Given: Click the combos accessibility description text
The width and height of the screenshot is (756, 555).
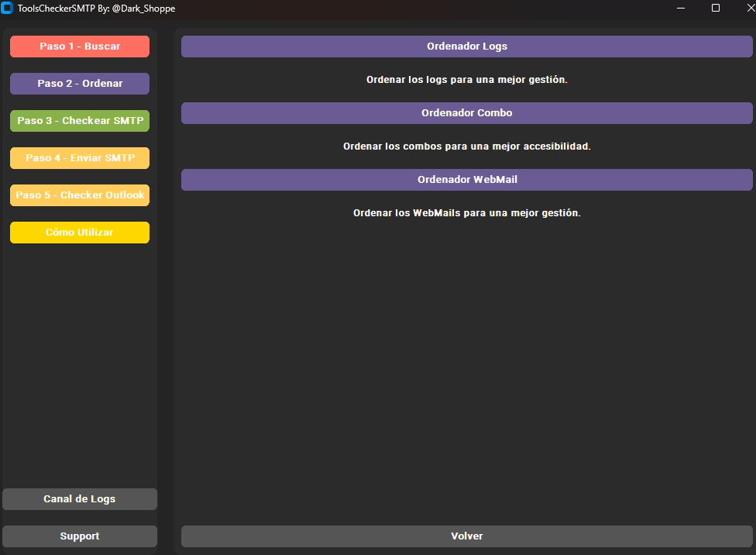Looking at the screenshot, I should pyautogui.click(x=467, y=146).
